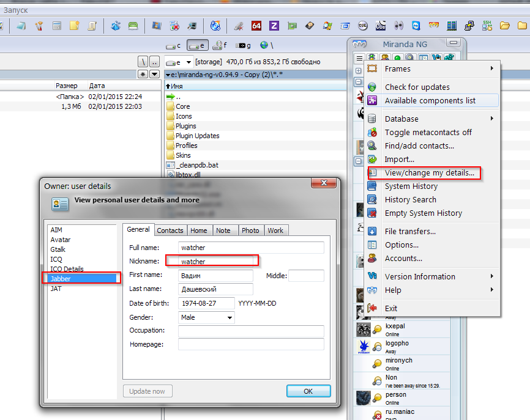Click the Miranda butterfly icon in launch toolbar
530x420 pixels.
pos(434,26)
